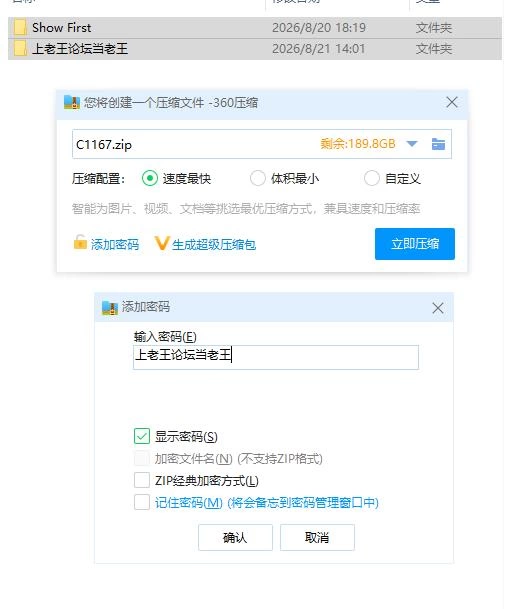Tick the 记住密码 checkbox
The image size is (524, 609).
tap(142, 502)
